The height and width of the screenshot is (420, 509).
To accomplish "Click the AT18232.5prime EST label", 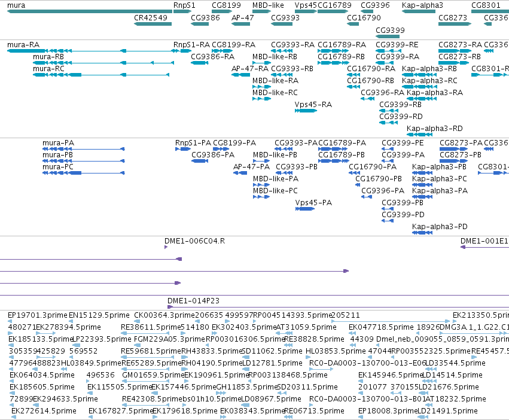I will [456, 399].
